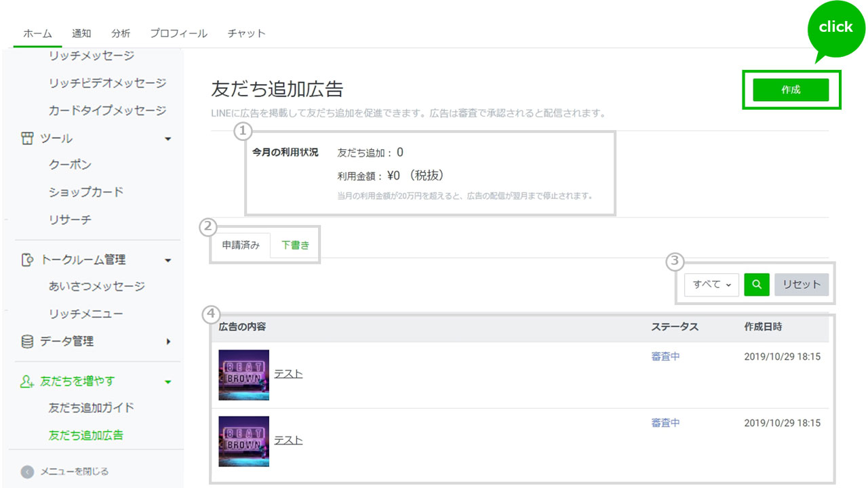Click the トークルーム管理 chat settings icon

(x=27, y=260)
